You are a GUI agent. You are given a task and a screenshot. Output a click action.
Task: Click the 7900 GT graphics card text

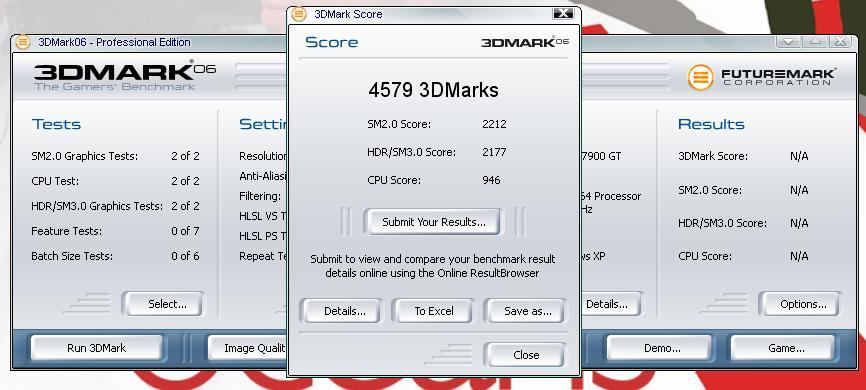click(x=601, y=156)
